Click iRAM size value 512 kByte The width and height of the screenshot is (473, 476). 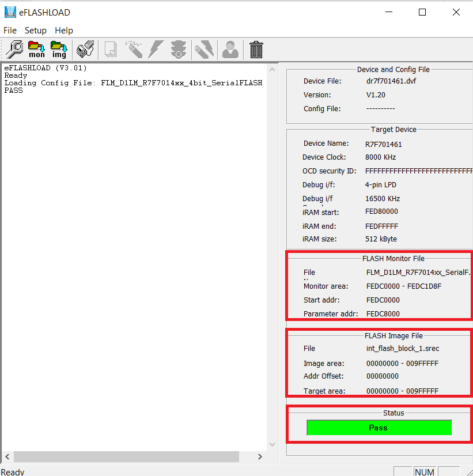[381, 239]
